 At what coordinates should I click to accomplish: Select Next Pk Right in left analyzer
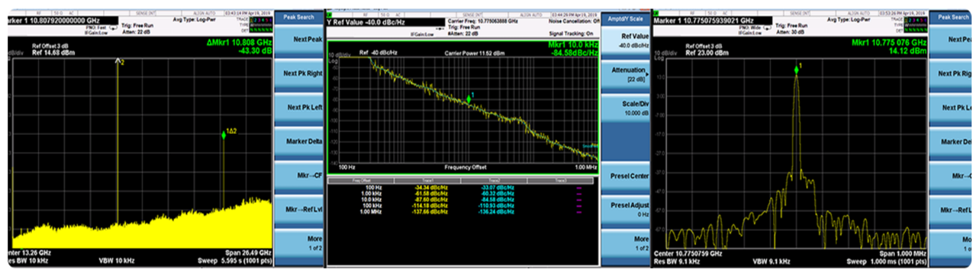click(299, 73)
